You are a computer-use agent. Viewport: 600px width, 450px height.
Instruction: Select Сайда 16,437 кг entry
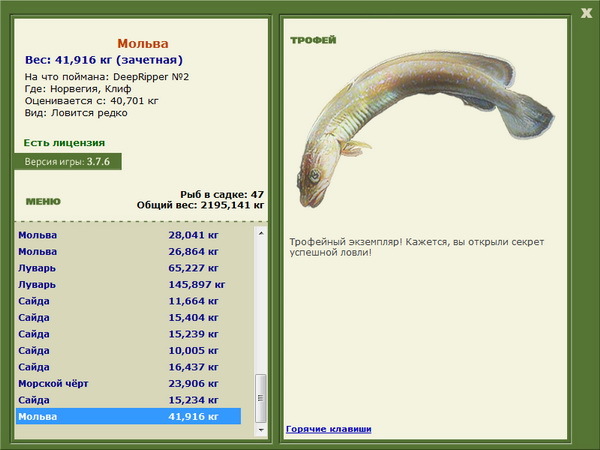point(129,367)
